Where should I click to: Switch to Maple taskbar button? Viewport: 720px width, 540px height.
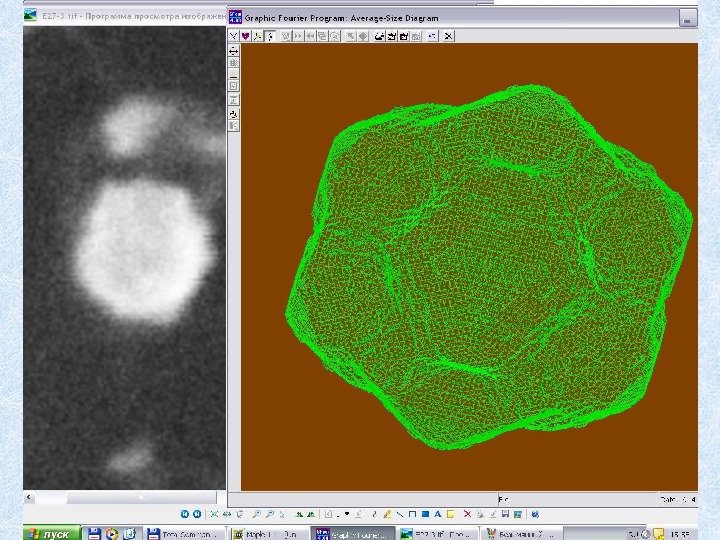click(x=269, y=534)
